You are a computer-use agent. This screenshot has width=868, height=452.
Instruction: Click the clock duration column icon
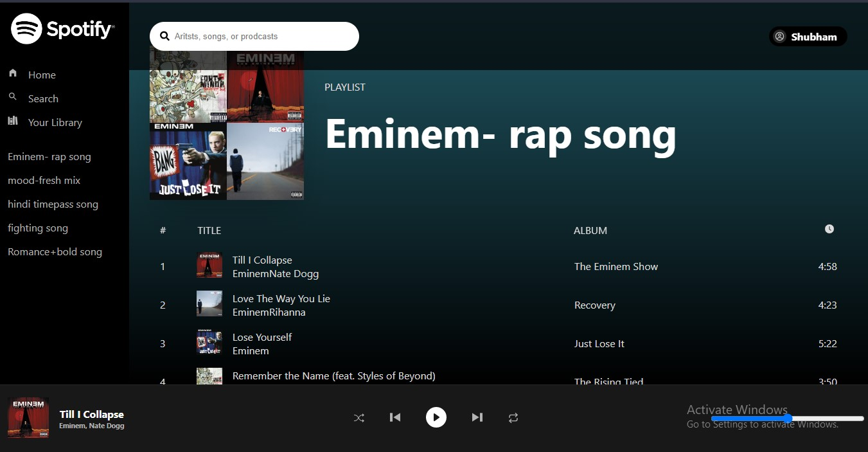[829, 229]
